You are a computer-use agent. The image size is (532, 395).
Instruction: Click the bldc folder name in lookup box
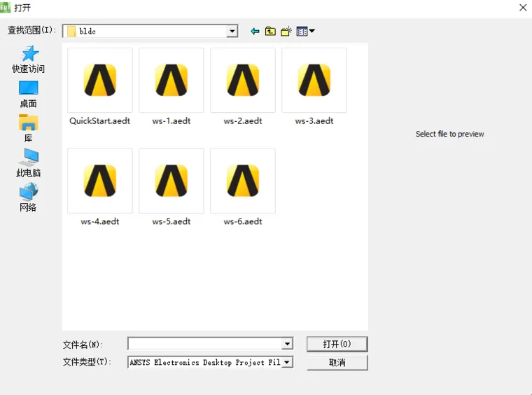coord(87,32)
